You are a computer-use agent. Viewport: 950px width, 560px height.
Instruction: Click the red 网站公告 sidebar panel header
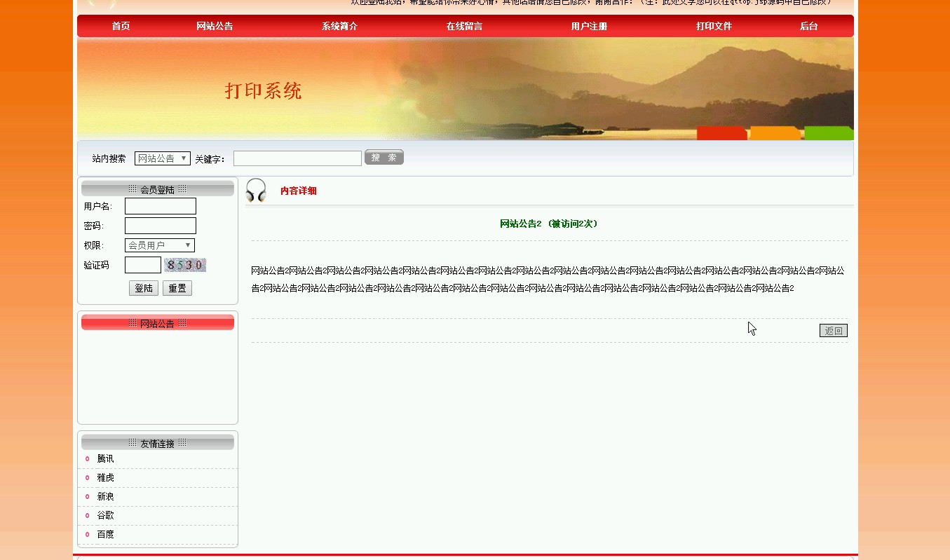pyautogui.click(x=158, y=322)
